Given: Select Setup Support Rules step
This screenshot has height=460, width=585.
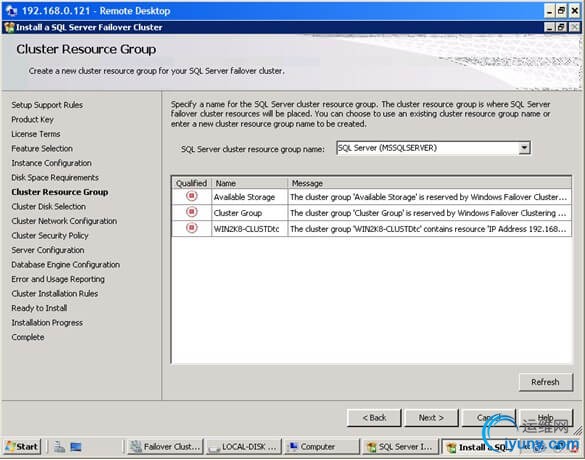Looking at the screenshot, I should 47,105.
